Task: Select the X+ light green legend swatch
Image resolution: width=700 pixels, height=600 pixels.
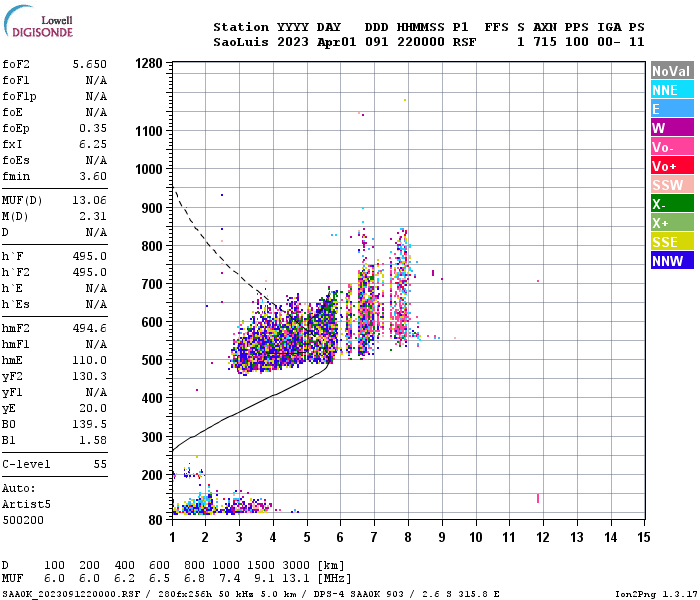Action: tap(672, 223)
